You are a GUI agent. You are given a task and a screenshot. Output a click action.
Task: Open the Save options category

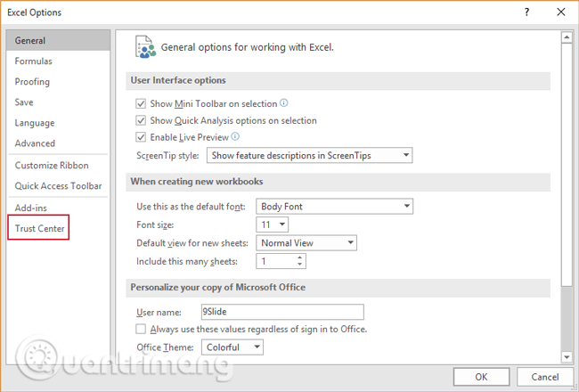pyautogui.click(x=58, y=102)
